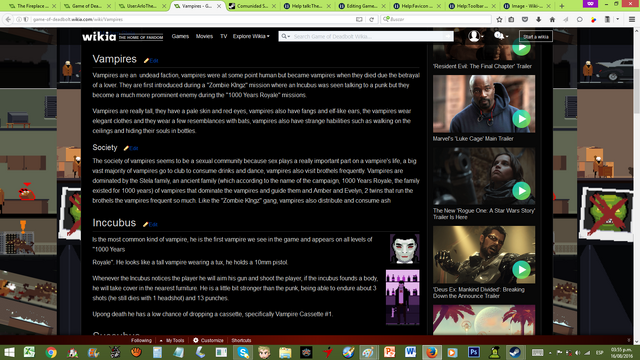Screen dimensions: 640x360
Task: Switch to the Editing Game browser tab
Action: click(362, 6)
